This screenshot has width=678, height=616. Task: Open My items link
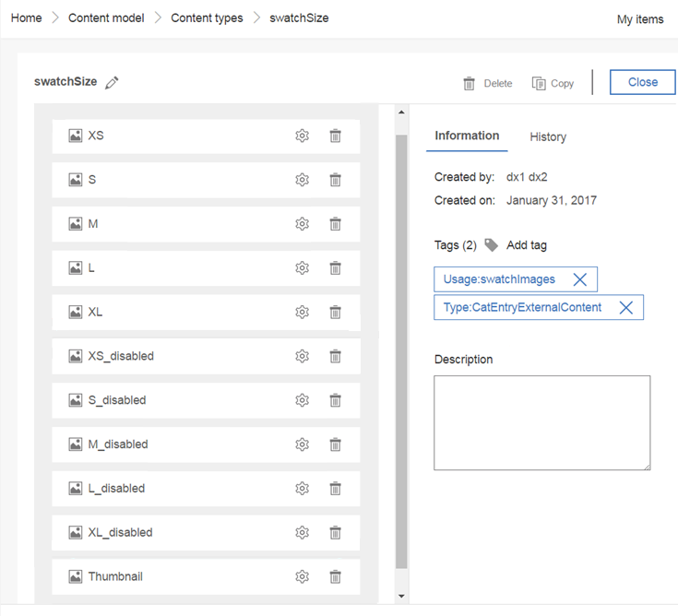pyautogui.click(x=640, y=19)
